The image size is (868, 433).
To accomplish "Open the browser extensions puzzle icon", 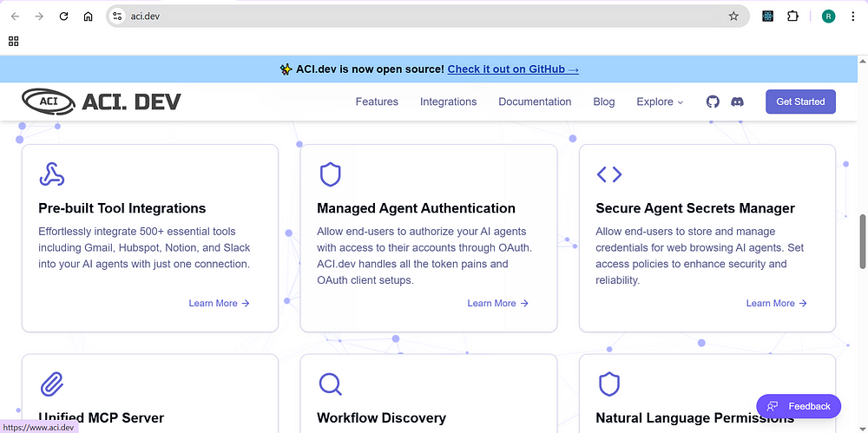I will pos(792,16).
